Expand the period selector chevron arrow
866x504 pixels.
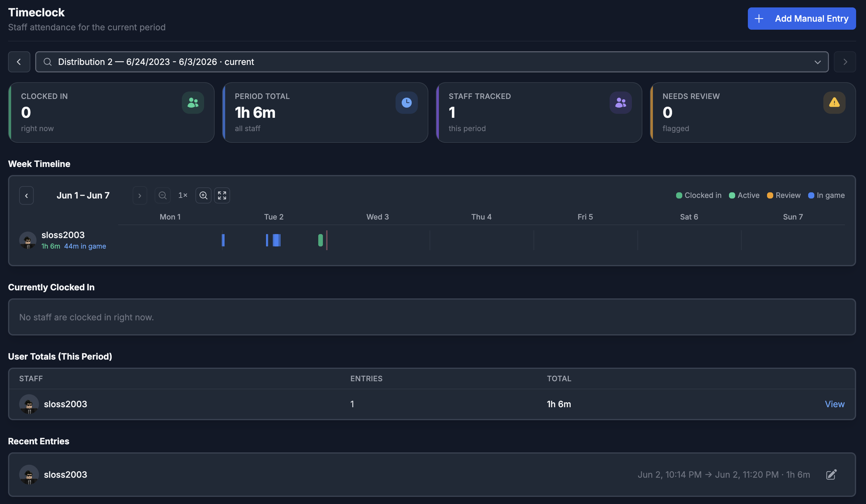(x=817, y=62)
